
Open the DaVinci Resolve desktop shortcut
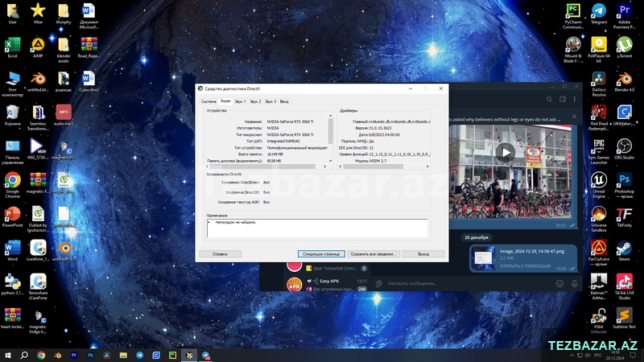point(599,84)
